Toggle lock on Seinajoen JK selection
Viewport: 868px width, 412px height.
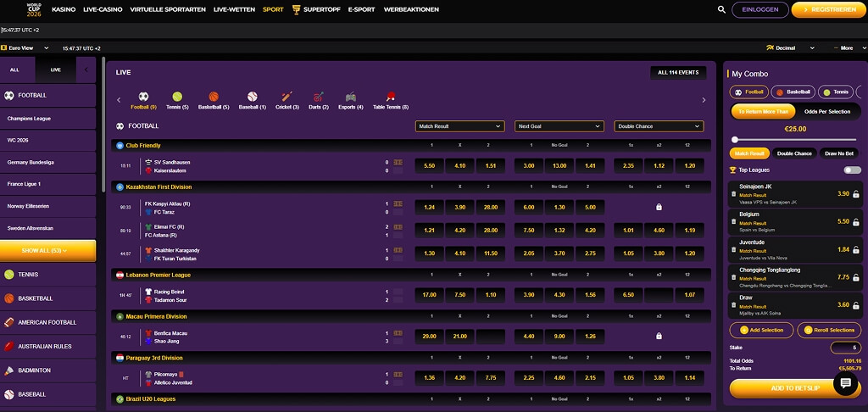pos(856,194)
